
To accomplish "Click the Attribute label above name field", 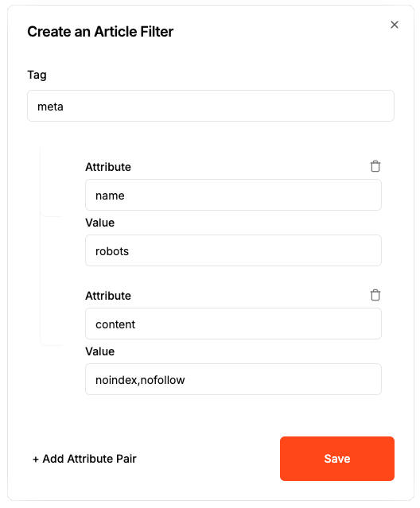I will tap(108, 167).
